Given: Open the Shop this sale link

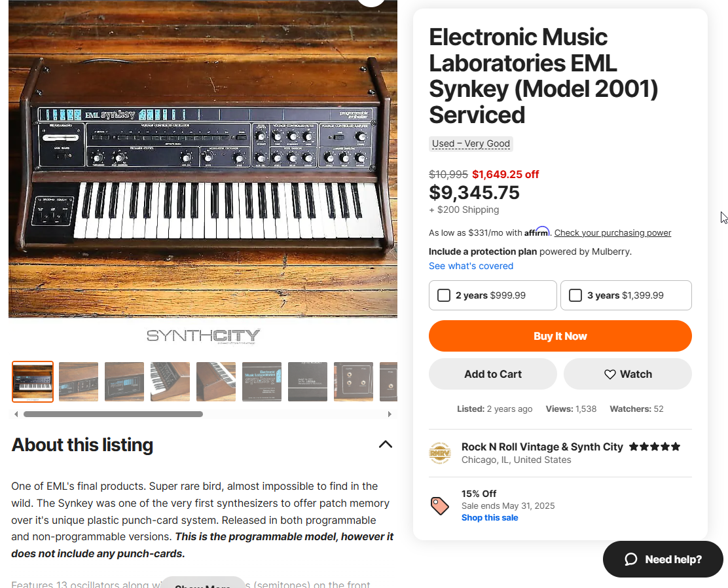Looking at the screenshot, I should [x=489, y=518].
